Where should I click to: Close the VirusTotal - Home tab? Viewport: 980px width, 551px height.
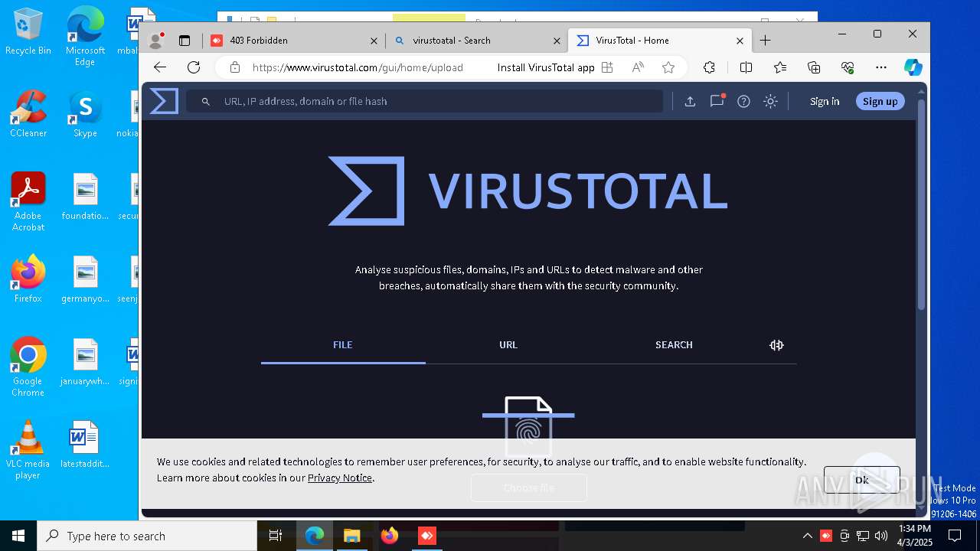[740, 41]
